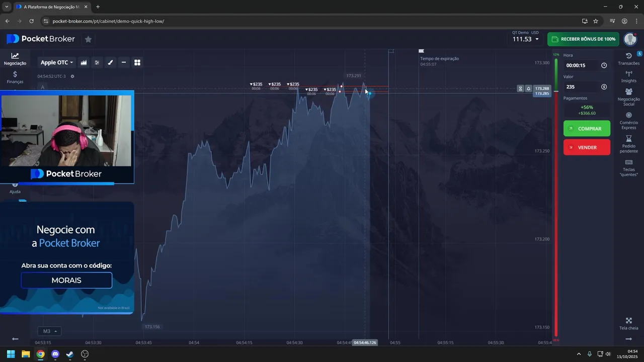The width and height of the screenshot is (644, 362).
Task: Click RECEBER BÔNUS DE 100% button
Action: tap(583, 39)
